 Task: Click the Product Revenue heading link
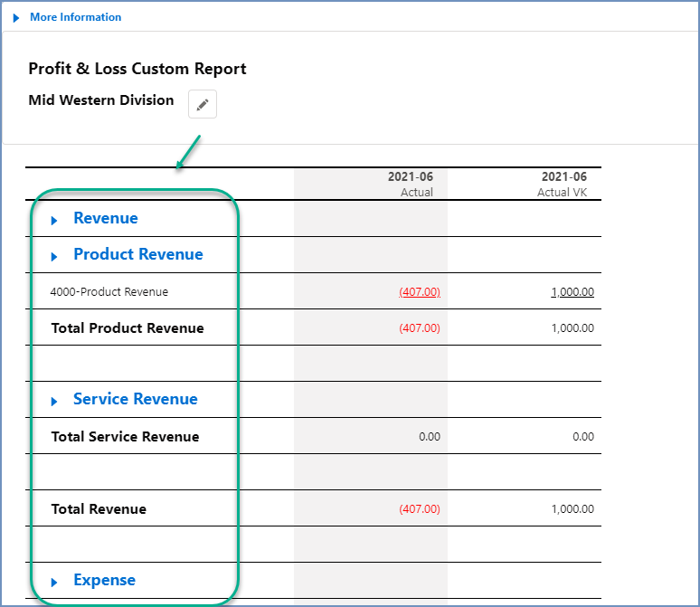pos(138,254)
